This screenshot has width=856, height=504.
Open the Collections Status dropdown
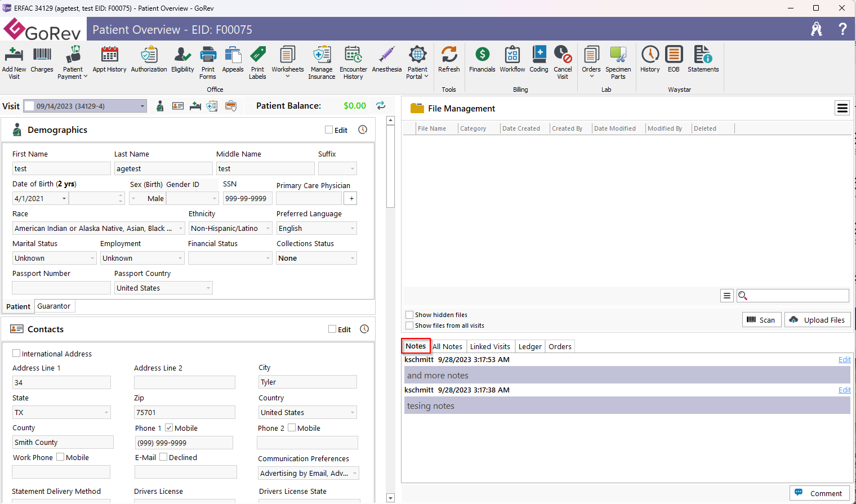pos(353,258)
